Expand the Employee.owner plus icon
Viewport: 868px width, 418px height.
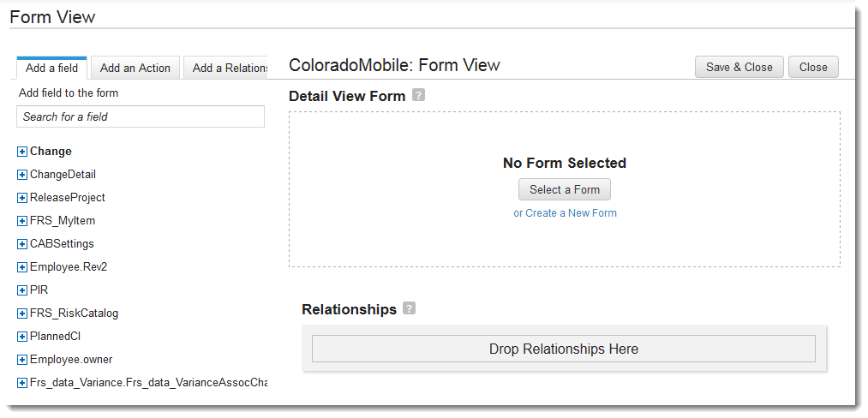coord(22,360)
